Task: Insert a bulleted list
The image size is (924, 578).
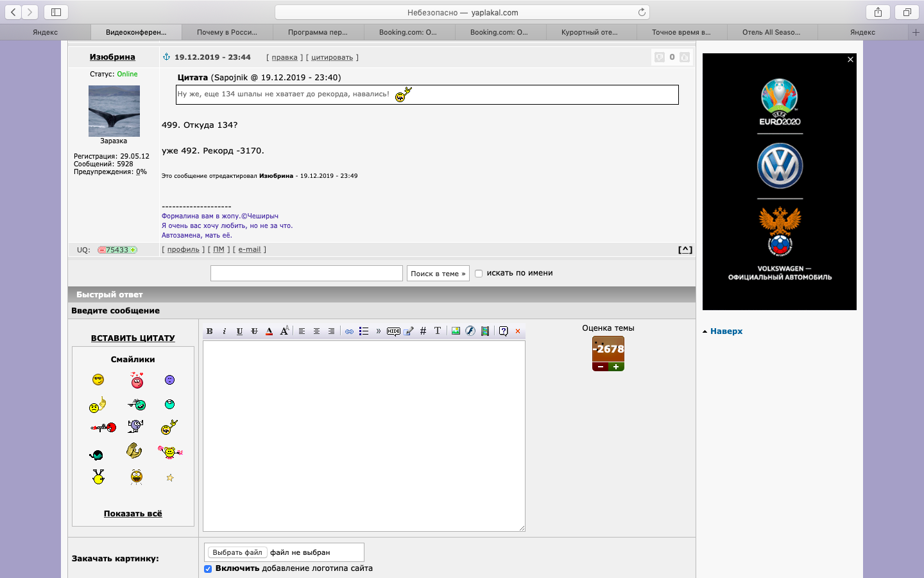Action: pyautogui.click(x=364, y=331)
